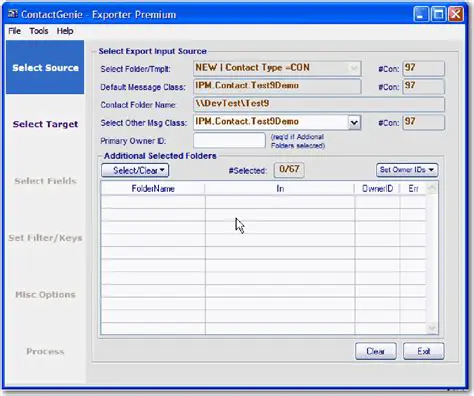Screen dimensions: 474x396
Task: Click the Contact Folder Name field
Action: [x=319, y=104]
